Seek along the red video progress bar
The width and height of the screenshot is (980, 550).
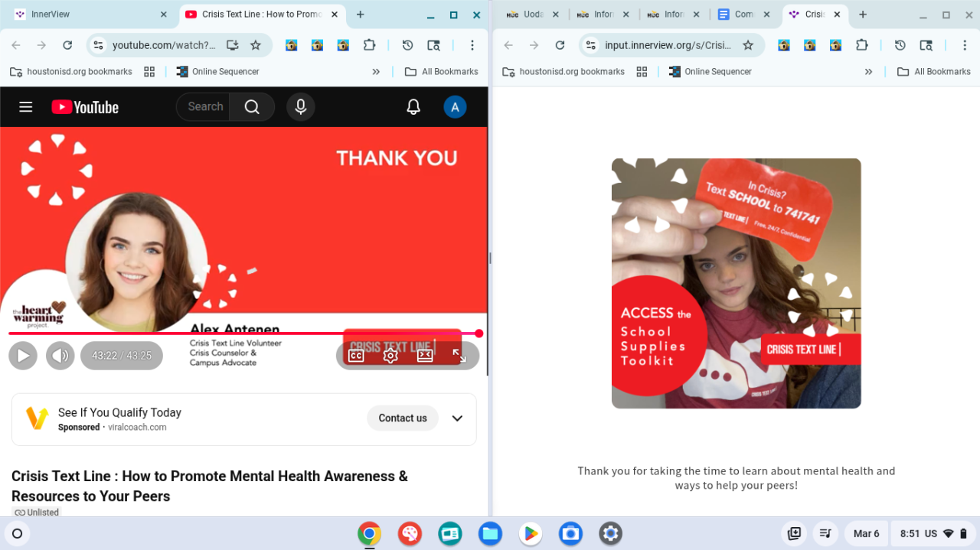click(243, 334)
